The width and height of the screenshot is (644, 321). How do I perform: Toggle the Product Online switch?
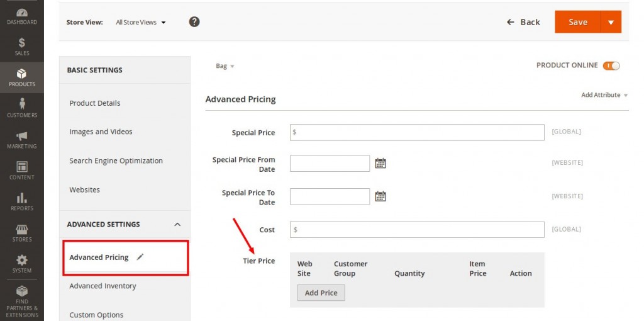[611, 65]
